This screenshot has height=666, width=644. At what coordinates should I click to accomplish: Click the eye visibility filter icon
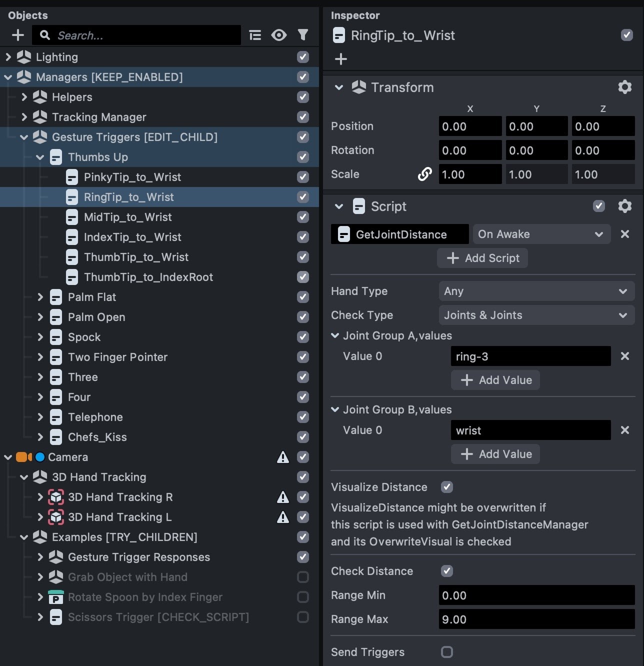tap(279, 35)
